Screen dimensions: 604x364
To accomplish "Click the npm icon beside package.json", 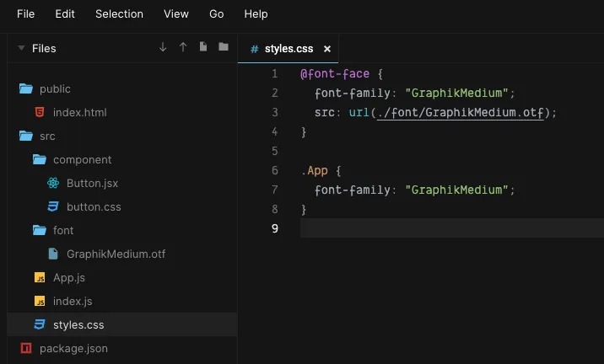I will (x=25, y=348).
